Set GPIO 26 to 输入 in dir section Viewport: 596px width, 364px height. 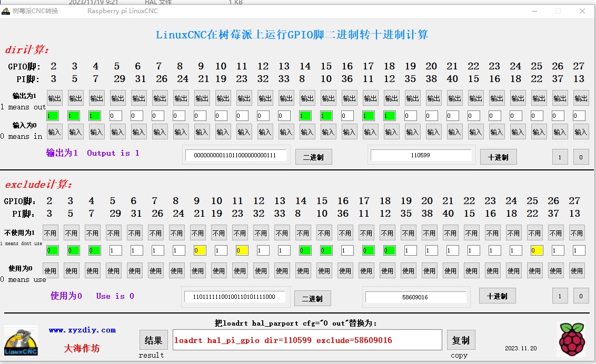[x=560, y=132]
